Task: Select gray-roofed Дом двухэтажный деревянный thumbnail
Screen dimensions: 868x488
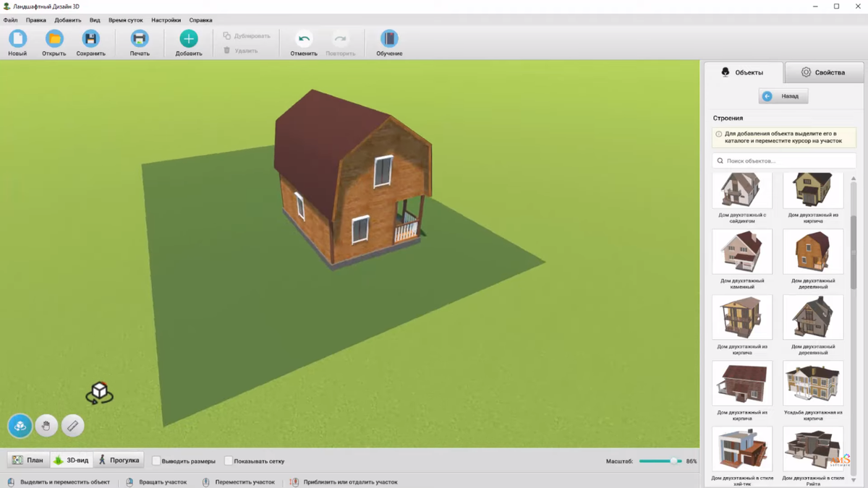Action: [x=813, y=317]
